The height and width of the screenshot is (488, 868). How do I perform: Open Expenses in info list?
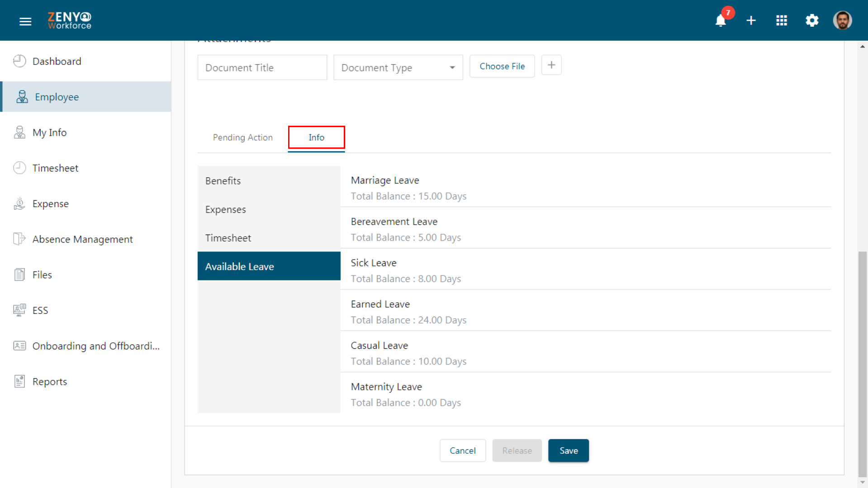click(269, 209)
